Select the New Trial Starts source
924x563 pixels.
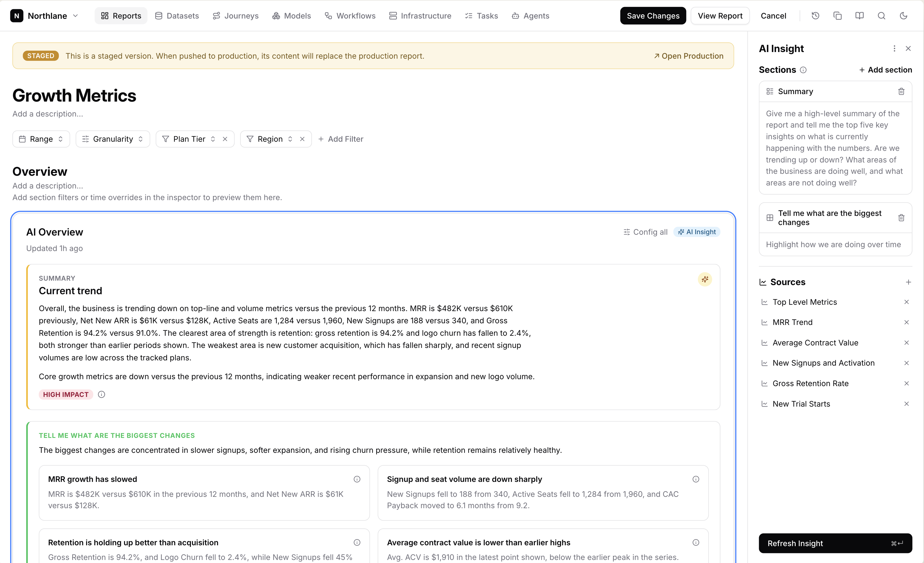pos(801,404)
